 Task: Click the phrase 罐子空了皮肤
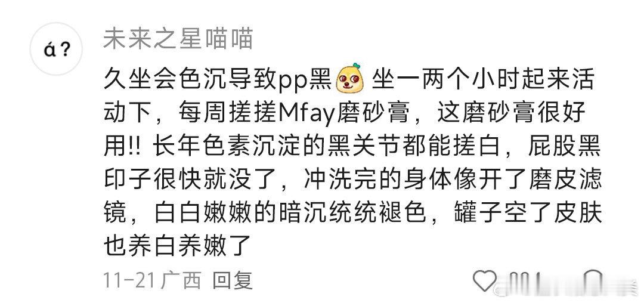pos(528,214)
